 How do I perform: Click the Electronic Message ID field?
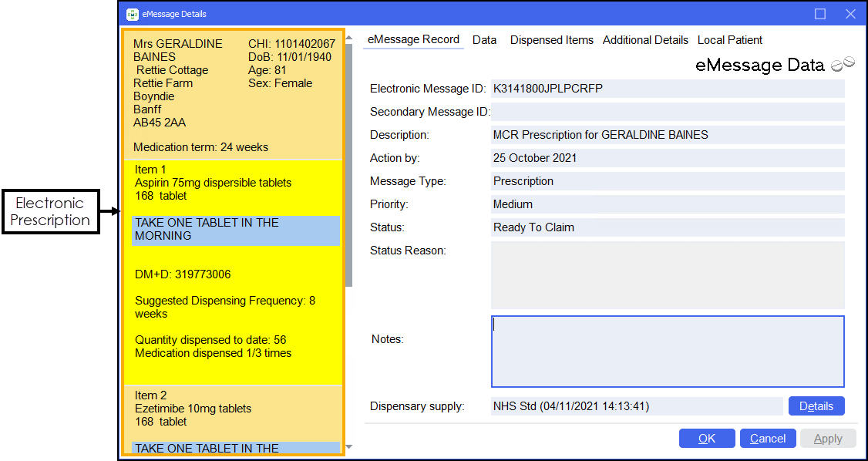(x=668, y=89)
